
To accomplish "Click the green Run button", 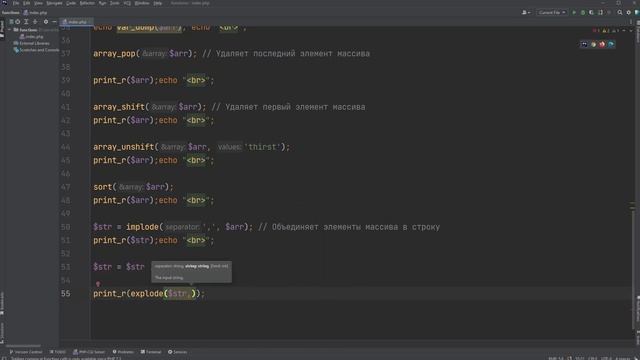I will tap(574, 13).
